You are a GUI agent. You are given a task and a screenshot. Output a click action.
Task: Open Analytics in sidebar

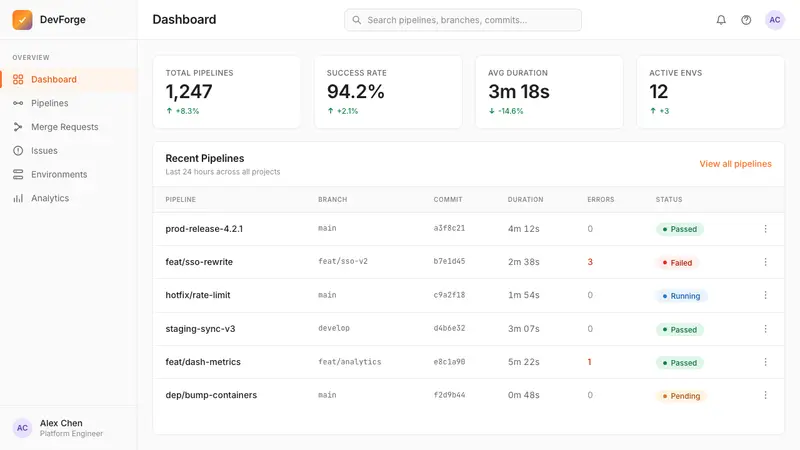(68, 198)
